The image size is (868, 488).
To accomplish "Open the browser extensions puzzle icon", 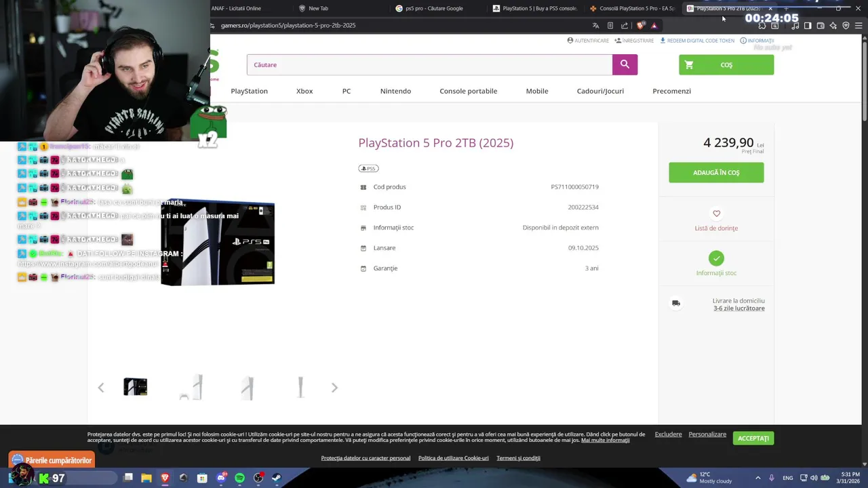I will pos(762,26).
